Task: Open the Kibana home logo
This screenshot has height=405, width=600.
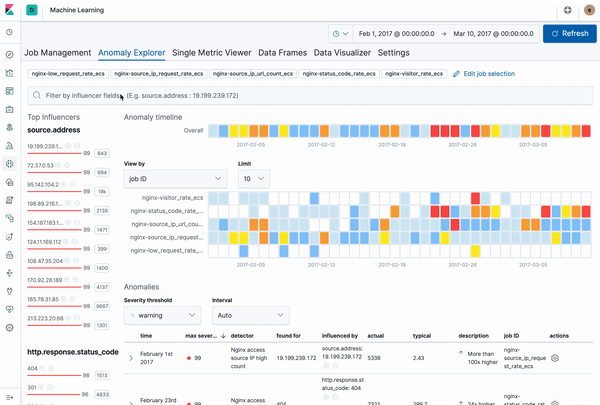Action: click(9, 10)
